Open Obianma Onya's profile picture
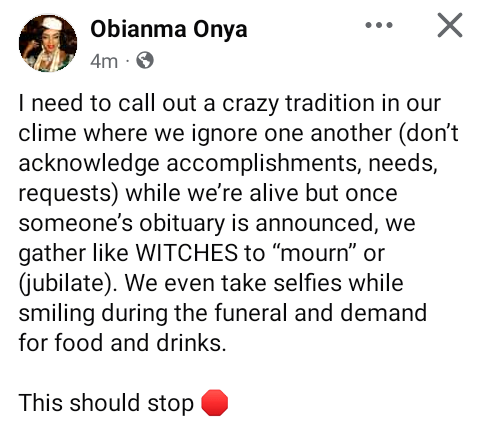Viewport: 479px width, 436px height. [x=48, y=43]
